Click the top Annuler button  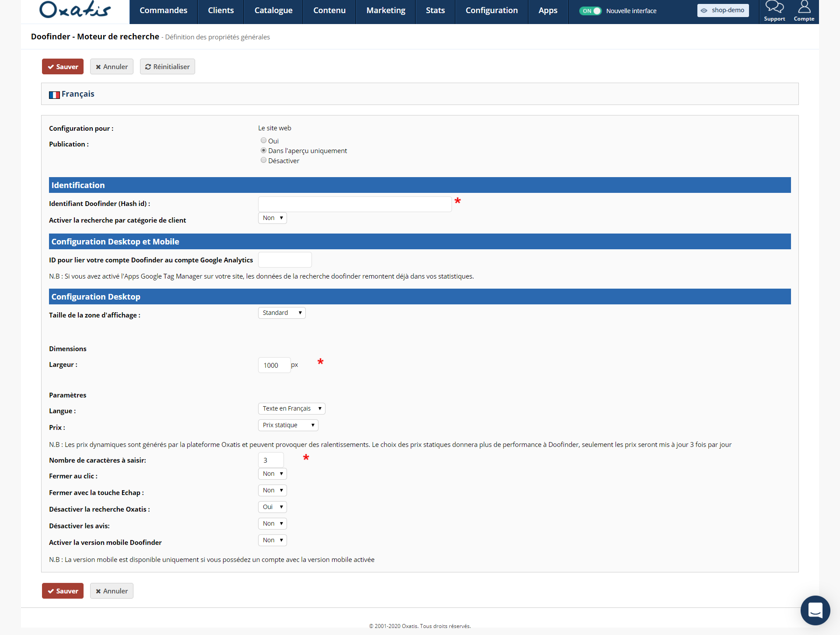(x=112, y=66)
